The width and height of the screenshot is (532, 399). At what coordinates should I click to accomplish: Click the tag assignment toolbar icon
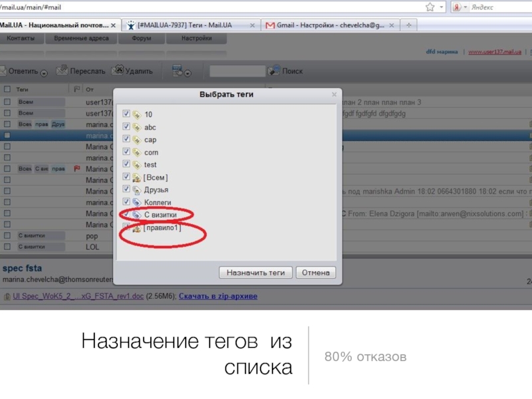click(x=177, y=70)
